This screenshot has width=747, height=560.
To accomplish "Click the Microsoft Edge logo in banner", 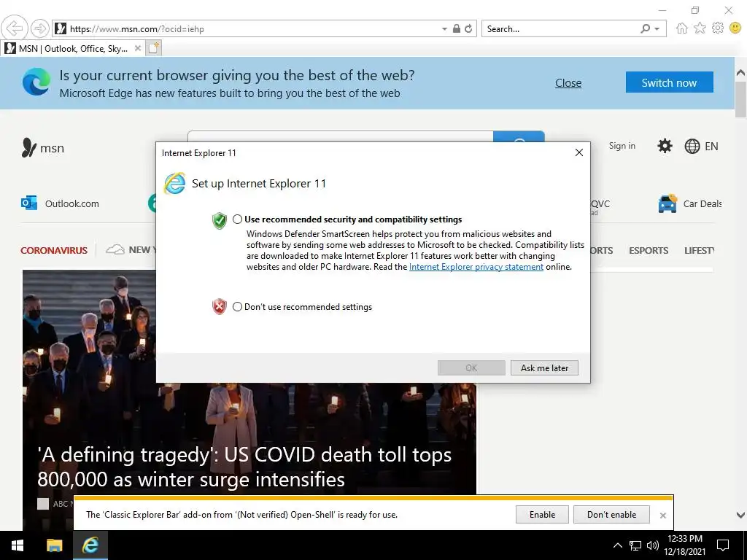I will [36, 82].
